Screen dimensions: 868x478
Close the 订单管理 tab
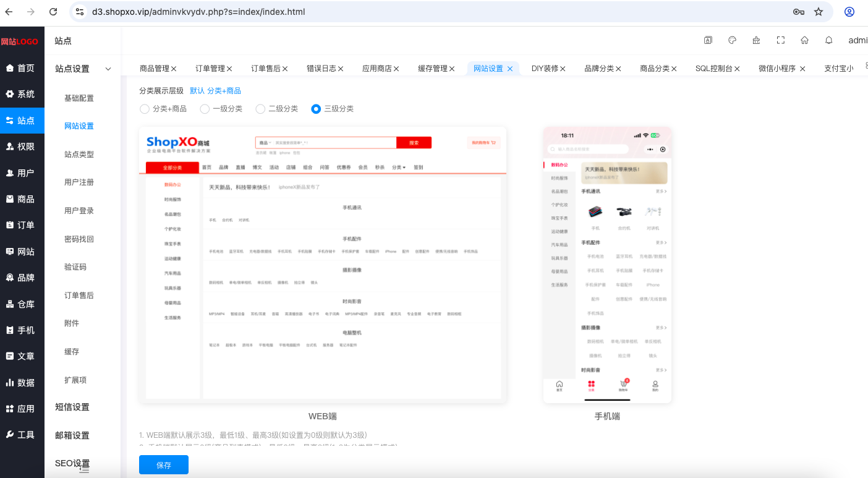point(229,69)
